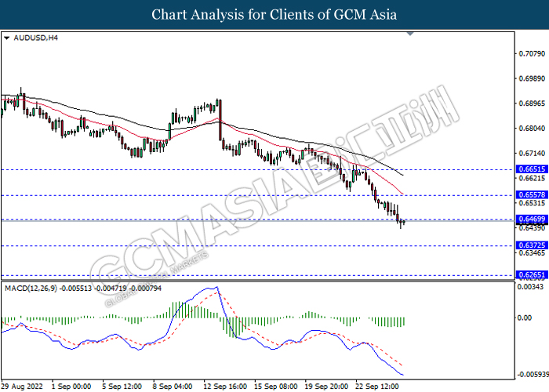549x392 pixels.
Task: Click the 0.64390 price axis value
Action: pos(532,228)
